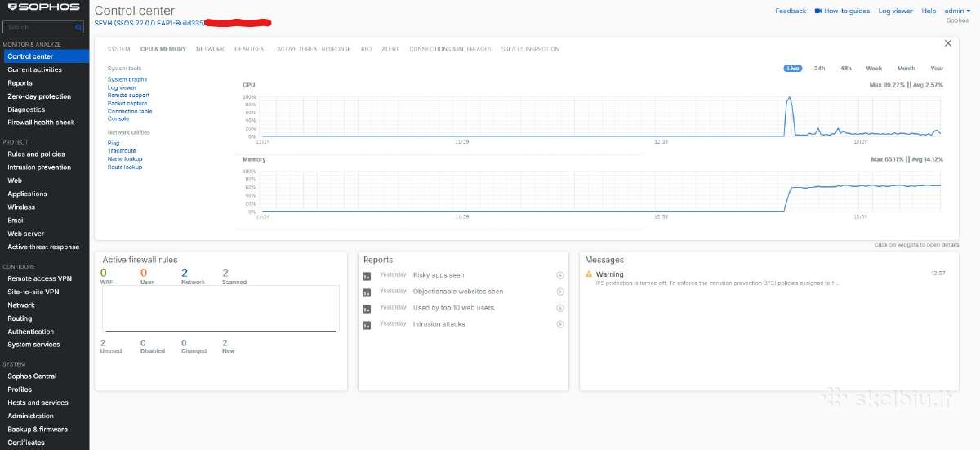Viewport: 980px width, 450px height.
Task: Open Name lookup utility
Action: [125, 159]
